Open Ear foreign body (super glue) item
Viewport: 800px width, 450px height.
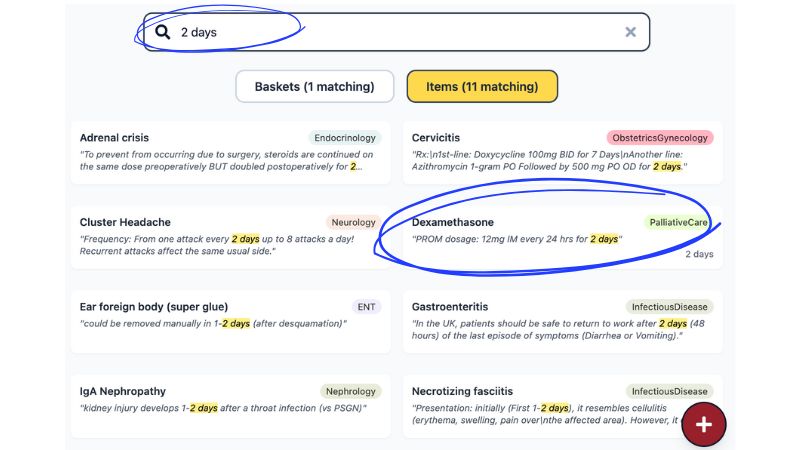(x=231, y=322)
